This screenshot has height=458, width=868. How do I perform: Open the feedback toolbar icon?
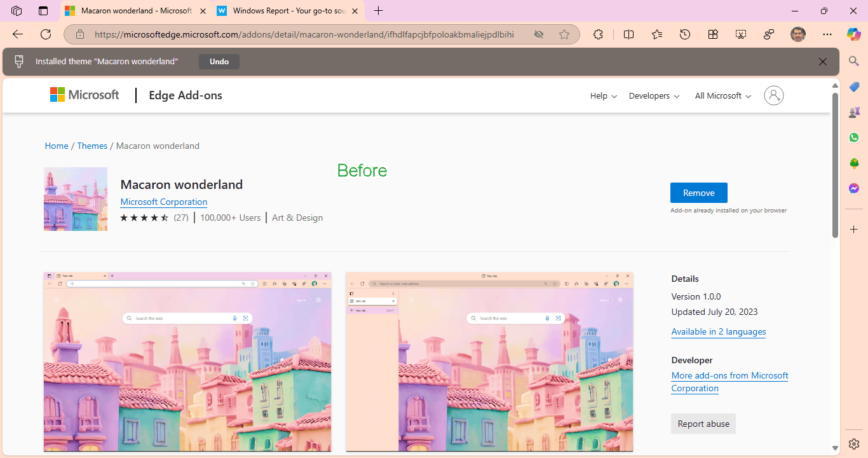pyautogui.click(x=769, y=34)
